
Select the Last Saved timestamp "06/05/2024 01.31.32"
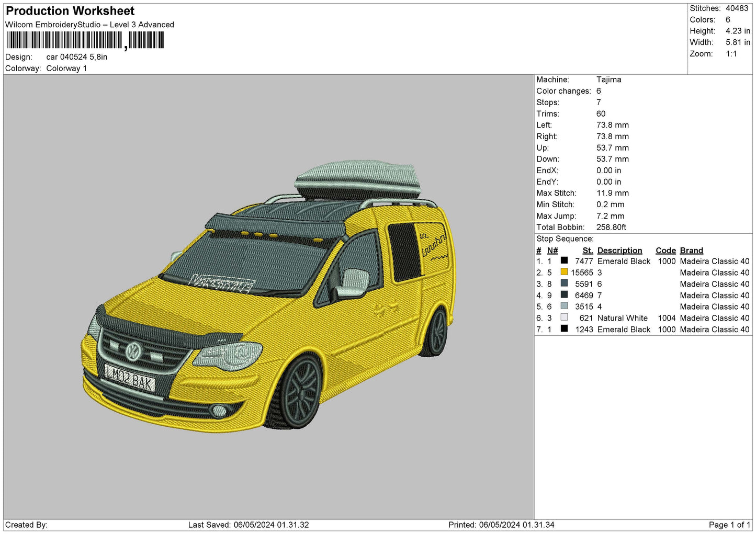coord(271,525)
